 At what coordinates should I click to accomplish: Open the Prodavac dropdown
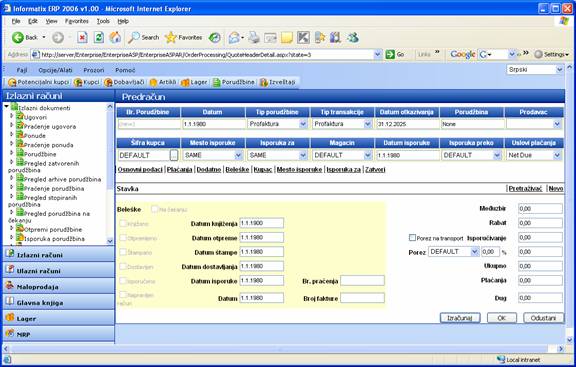click(557, 124)
